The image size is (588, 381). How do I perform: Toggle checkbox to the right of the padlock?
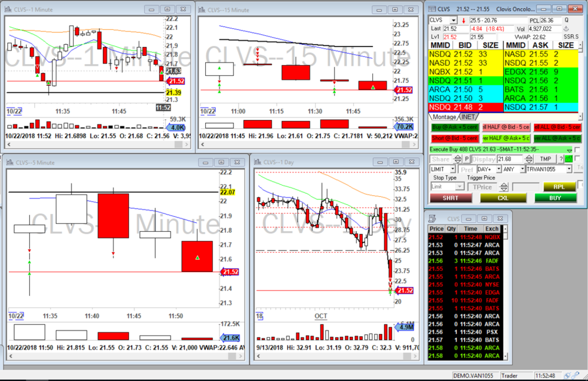click(x=577, y=159)
